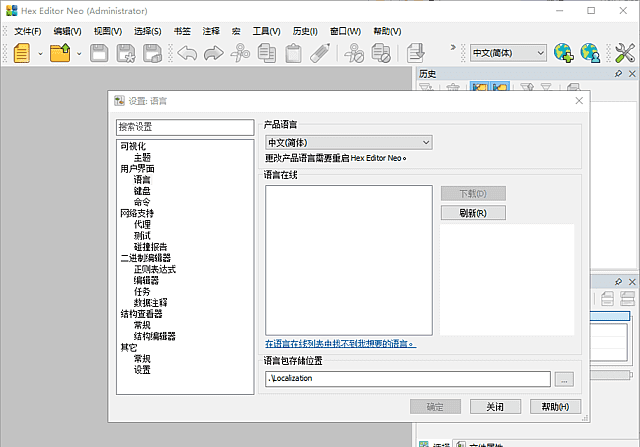Click the Localization path input field

click(408, 378)
